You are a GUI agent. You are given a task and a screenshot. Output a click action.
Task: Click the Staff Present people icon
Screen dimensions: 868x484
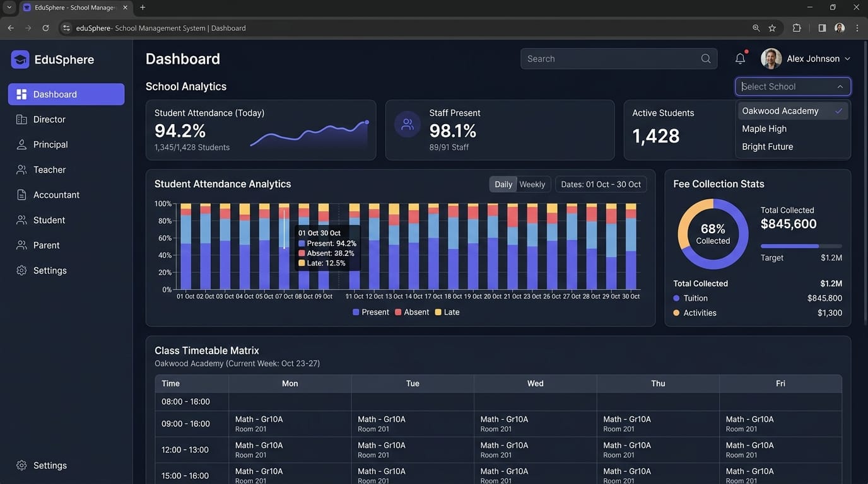click(408, 124)
